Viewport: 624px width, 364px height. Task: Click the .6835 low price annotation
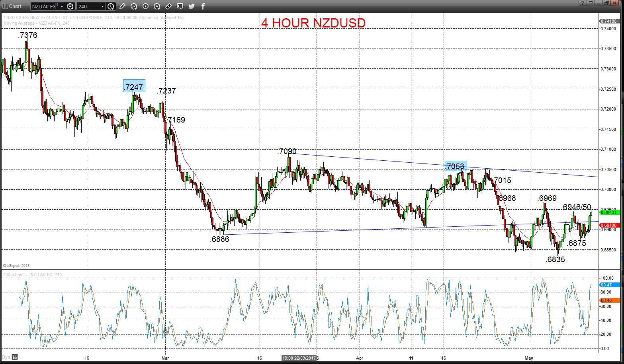point(555,259)
